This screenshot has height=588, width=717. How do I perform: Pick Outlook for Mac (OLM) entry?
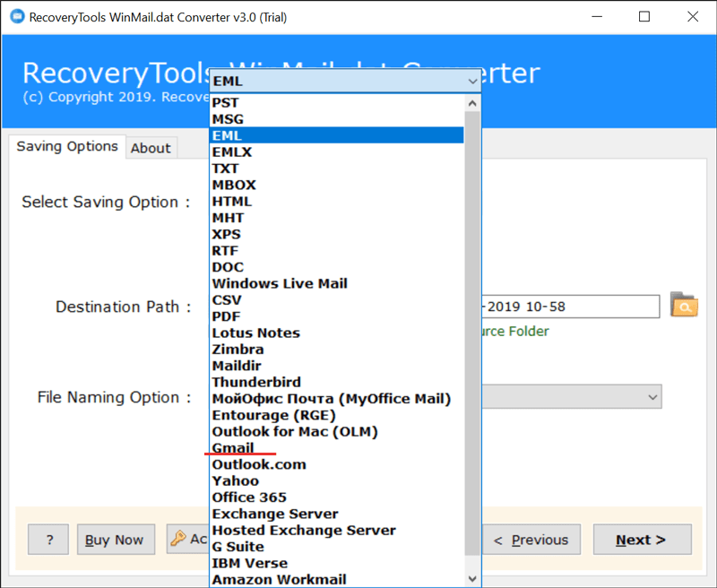(x=295, y=432)
